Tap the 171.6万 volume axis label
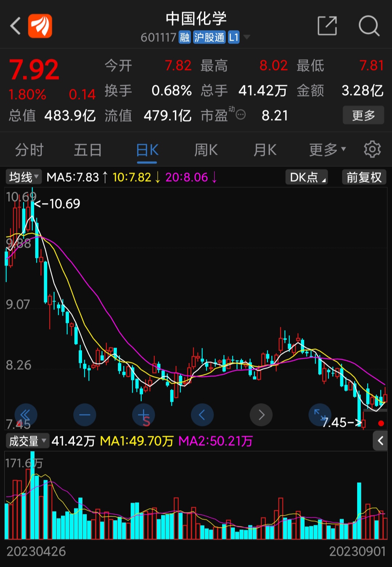 click(24, 463)
